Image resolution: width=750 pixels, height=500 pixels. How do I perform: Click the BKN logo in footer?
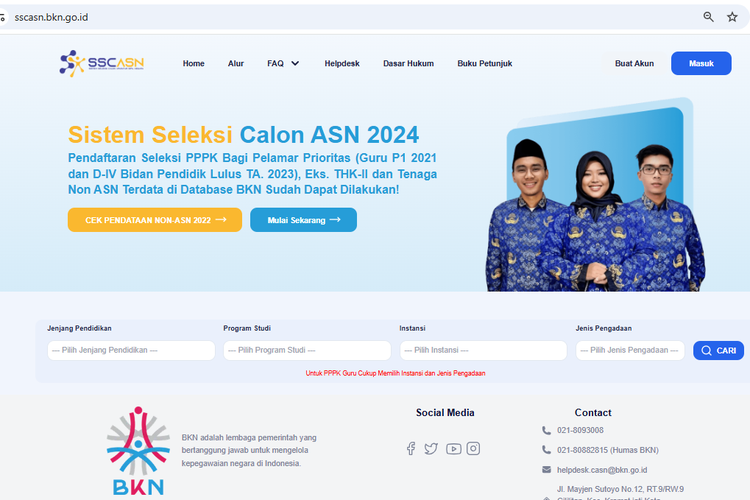(138, 451)
